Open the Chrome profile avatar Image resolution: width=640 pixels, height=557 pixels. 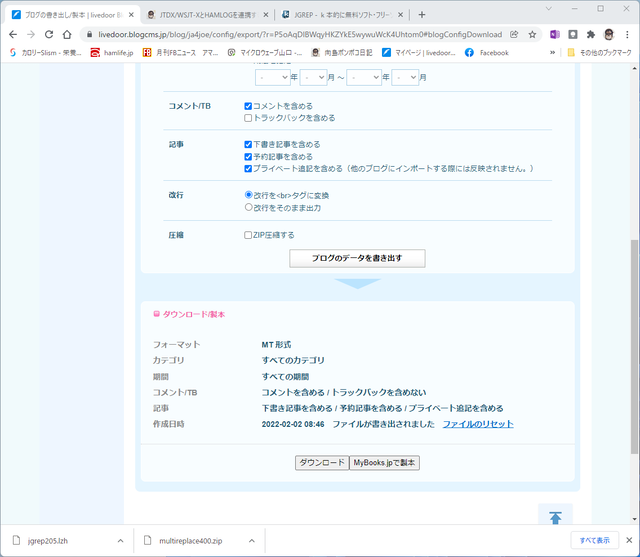pyautogui.click(x=609, y=35)
